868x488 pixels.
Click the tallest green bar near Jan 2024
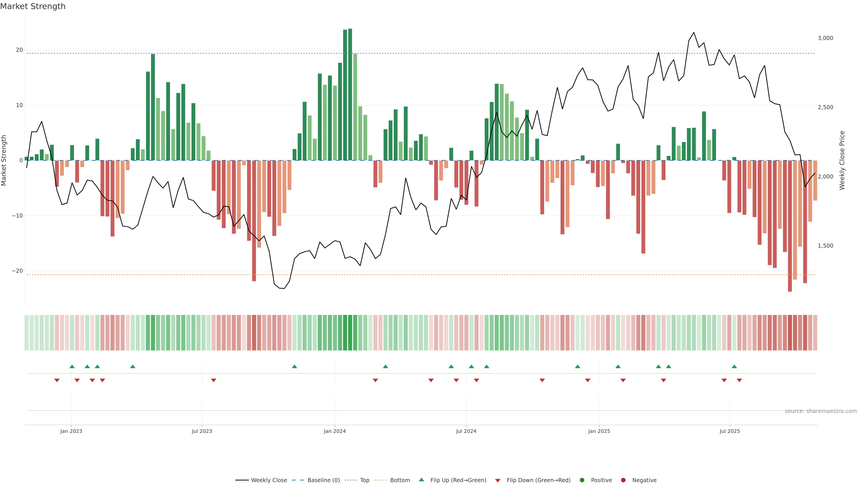click(350, 94)
